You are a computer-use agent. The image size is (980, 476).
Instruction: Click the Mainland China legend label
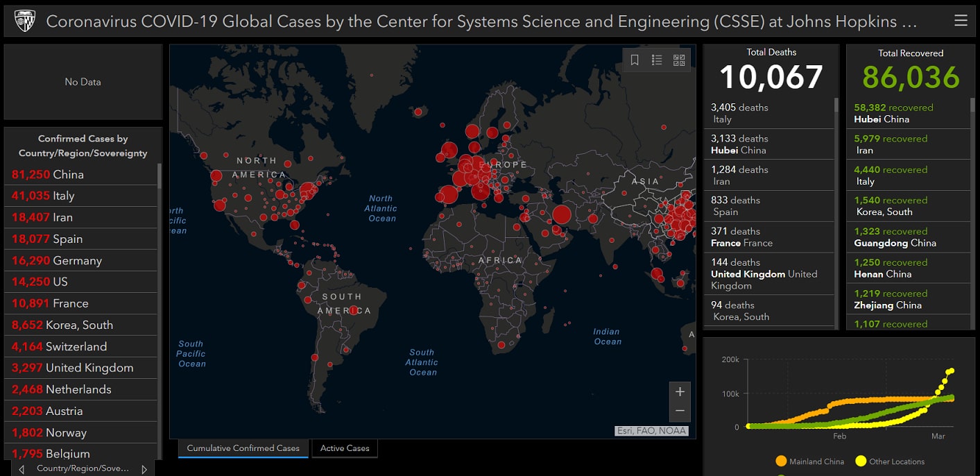tap(816, 461)
